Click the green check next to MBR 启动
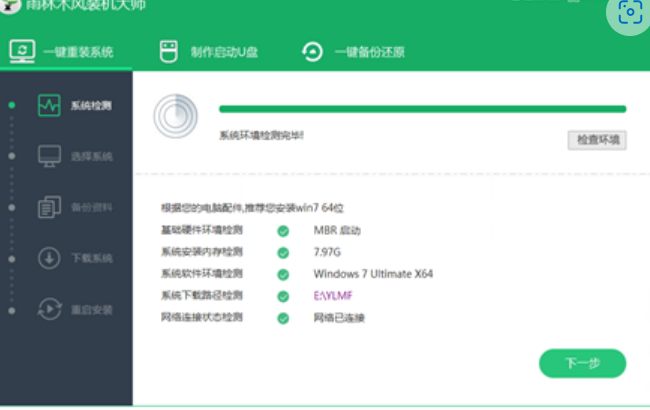This screenshot has height=410, width=650. point(283,231)
